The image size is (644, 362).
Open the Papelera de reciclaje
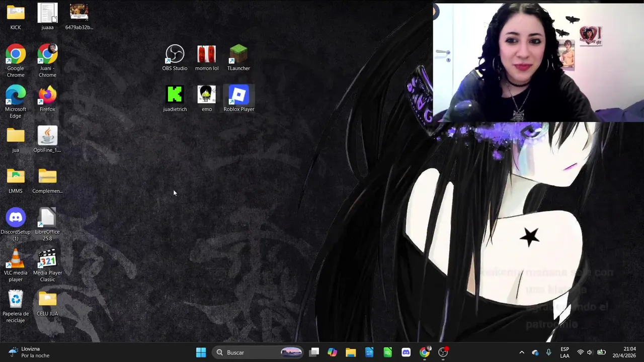[16, 306]
